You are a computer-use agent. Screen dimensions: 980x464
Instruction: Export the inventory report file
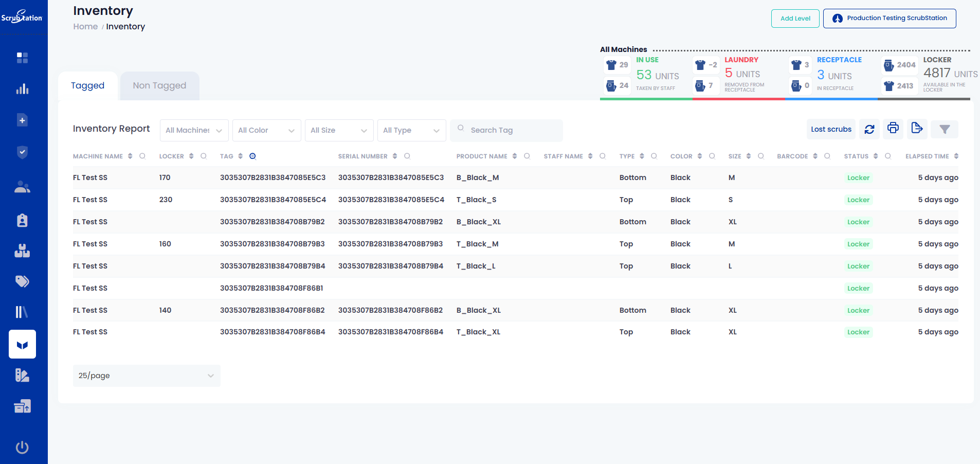coord(917,129)
